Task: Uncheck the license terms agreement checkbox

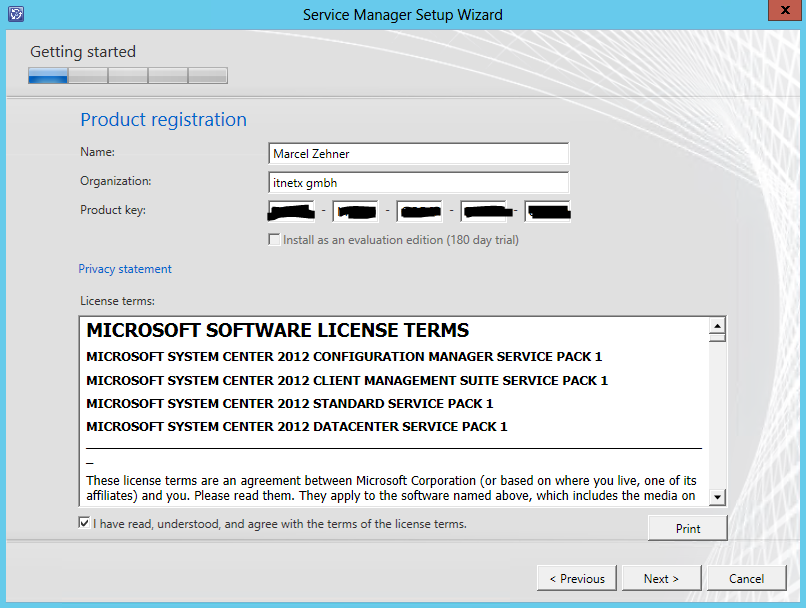Action: [84, 524]
